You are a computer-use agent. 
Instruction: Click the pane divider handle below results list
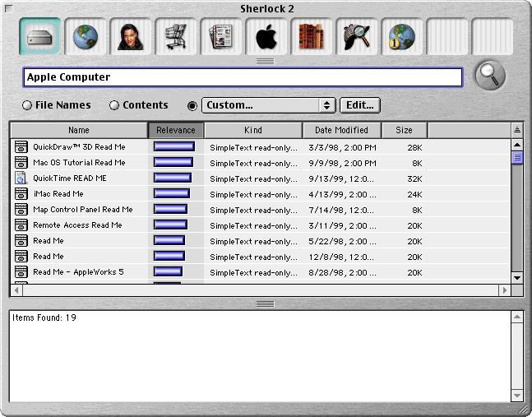[265, 303]
